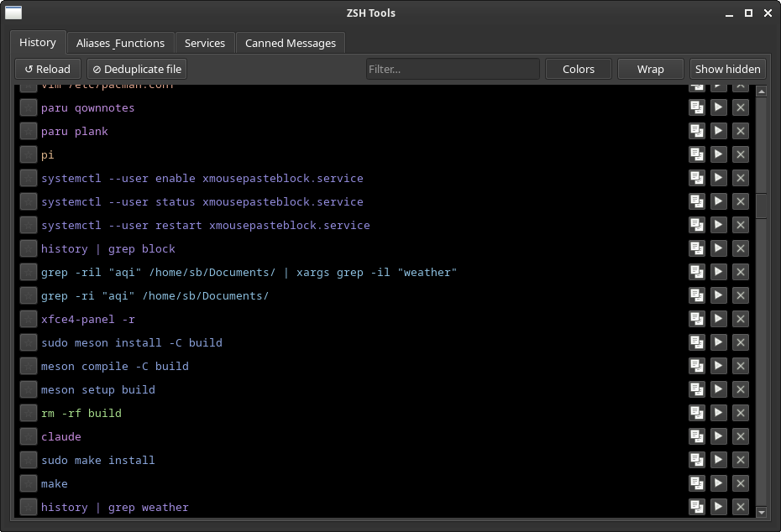Viewport: 781px width, 532px height.
Task: Star the 'meson compile -C build' entry
Action: click(x=29, y=366)
